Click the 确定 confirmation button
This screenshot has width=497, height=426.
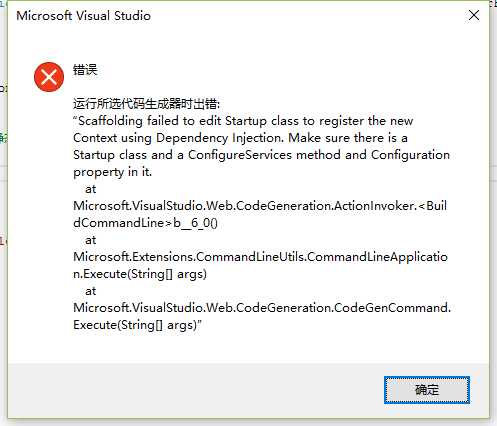(427, 390)
